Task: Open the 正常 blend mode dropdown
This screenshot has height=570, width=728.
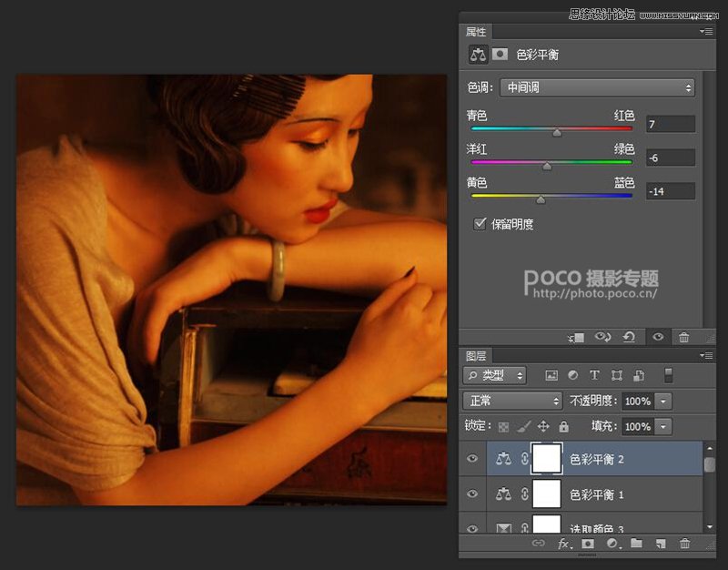Action: pos(512,401)
